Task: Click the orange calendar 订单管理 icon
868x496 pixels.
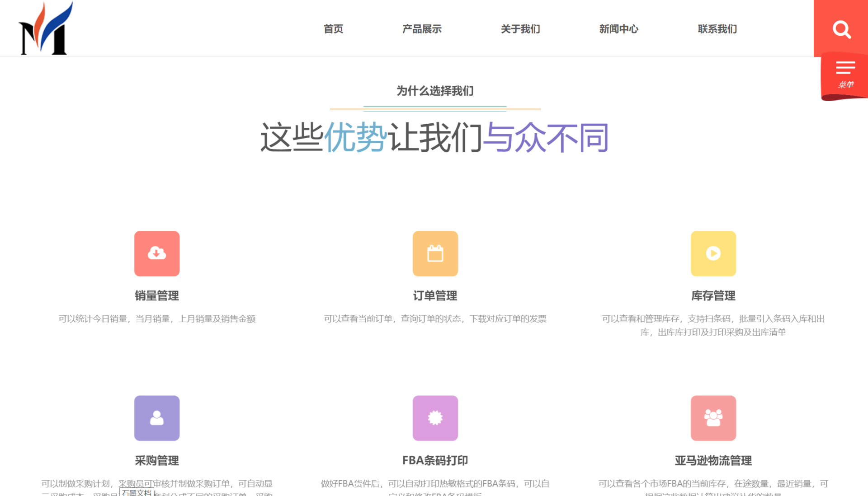Action: pyautogui.click(x=435, y=253)
